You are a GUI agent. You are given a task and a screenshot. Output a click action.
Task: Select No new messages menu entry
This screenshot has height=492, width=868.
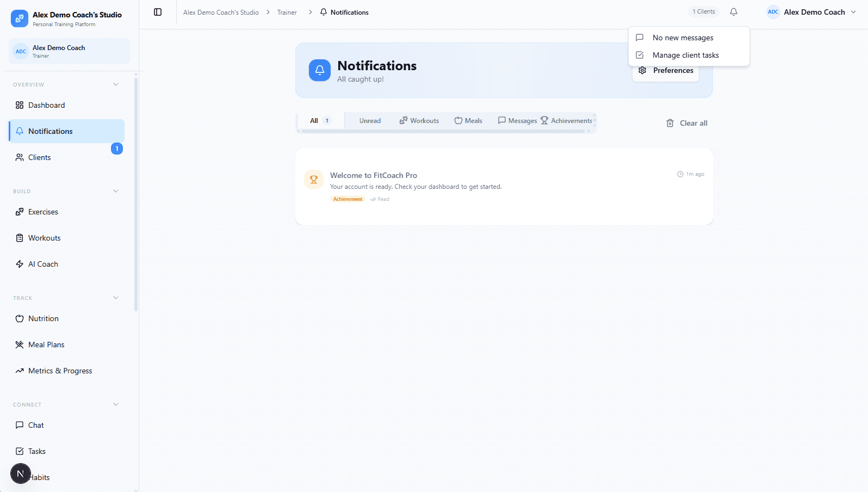click(689, 38)
